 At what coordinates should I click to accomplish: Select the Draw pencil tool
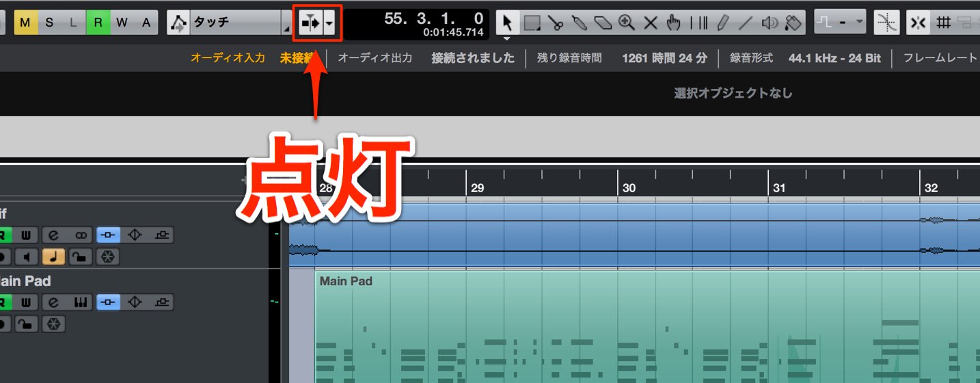(722, 23)
